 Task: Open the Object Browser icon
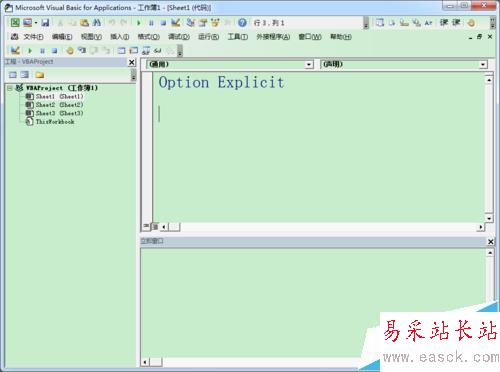(215, 23)
